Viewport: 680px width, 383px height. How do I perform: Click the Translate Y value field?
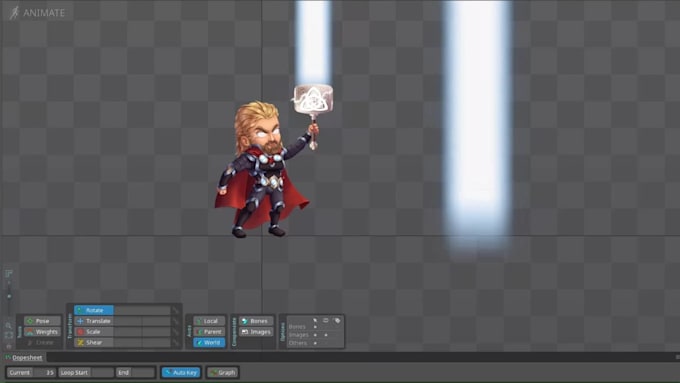(x=156, y=321)
